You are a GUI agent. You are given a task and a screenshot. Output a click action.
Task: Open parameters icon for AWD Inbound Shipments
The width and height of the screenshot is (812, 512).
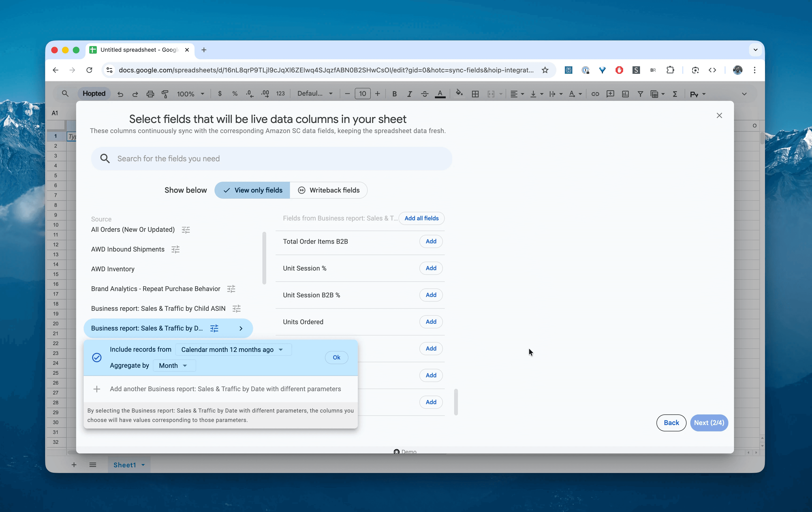pos(175,249)
